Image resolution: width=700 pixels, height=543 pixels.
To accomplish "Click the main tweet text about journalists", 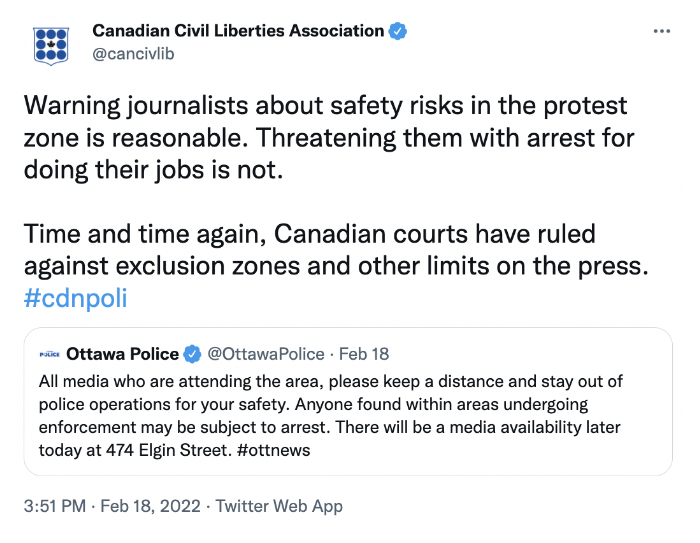I will point(329,138).
